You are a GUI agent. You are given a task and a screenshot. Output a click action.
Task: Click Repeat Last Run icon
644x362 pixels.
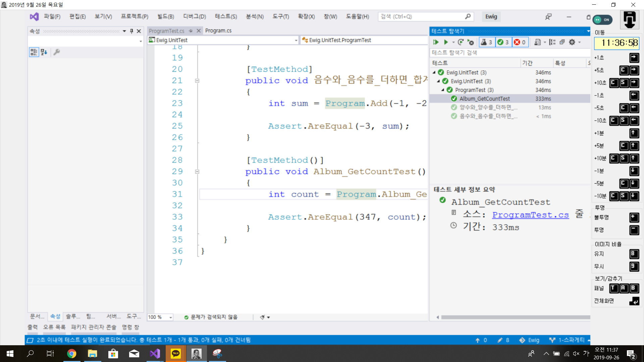[x=461, y=42]
